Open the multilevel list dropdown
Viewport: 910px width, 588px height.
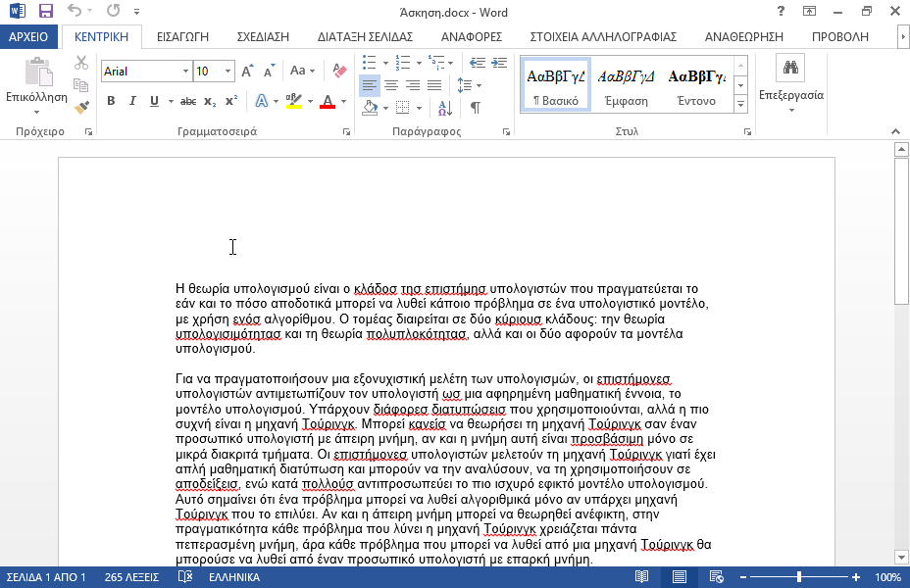pyautogui.click(x=450, y=63)
